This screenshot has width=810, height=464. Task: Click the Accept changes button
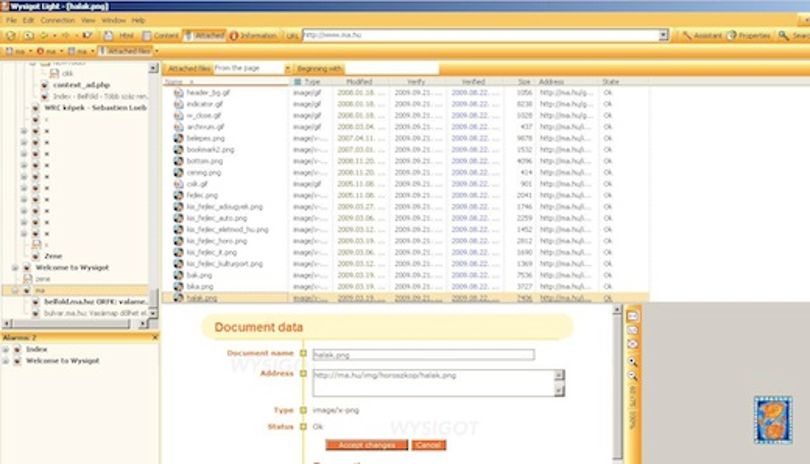coord(367,445)
